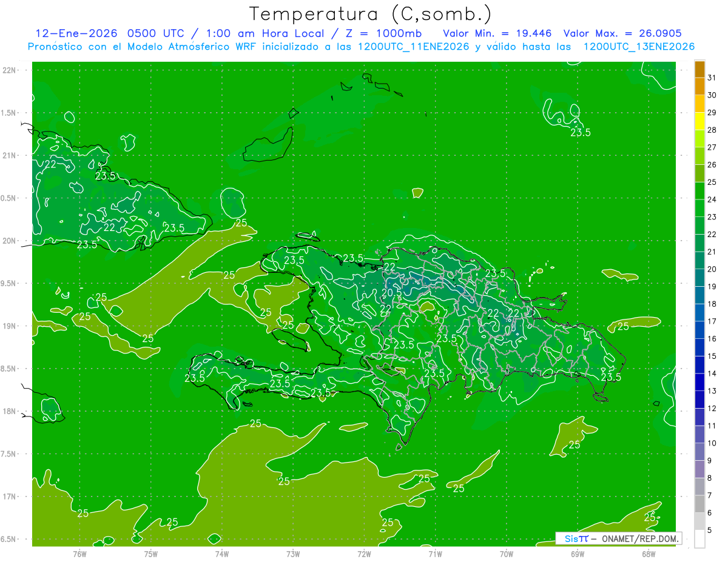This screenshot has height=562, width=728.
Task: Pick the dark blue swatch between 13 and 14
Action: [x=699, y=382]
